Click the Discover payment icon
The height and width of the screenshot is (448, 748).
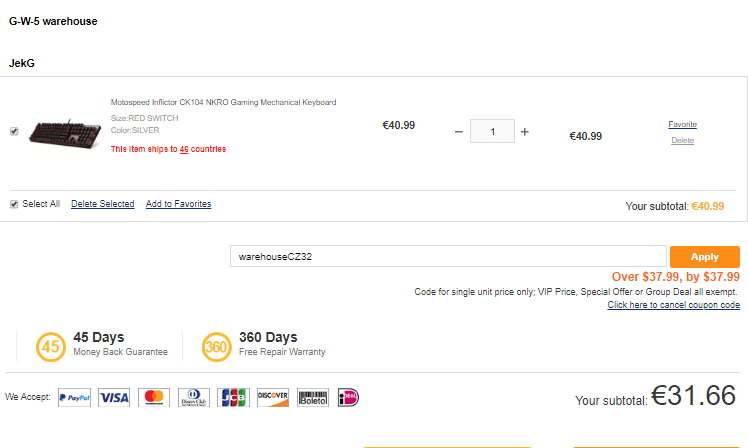tap(273, 397)
